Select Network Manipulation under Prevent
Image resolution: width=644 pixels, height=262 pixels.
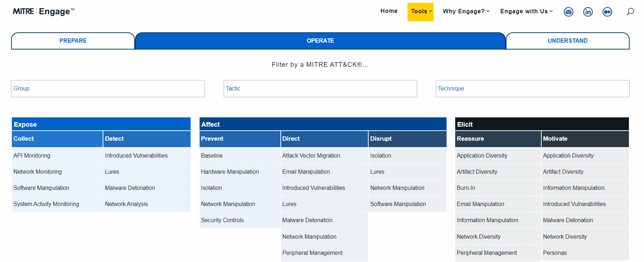[228, 204]
